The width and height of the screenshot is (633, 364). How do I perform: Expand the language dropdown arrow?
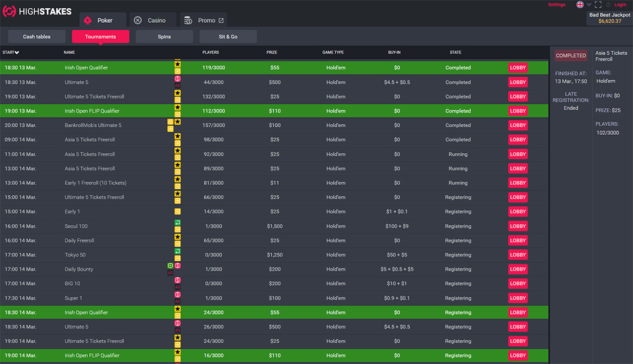589,5
